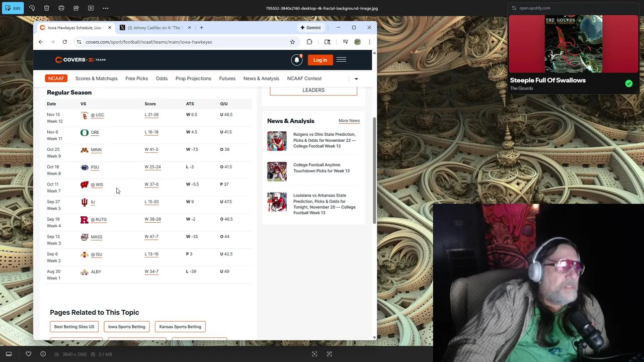Viewport: 644px width, 362px height.
Task: Open the Chrome profile avatar
Action: [x=357, y=42]
